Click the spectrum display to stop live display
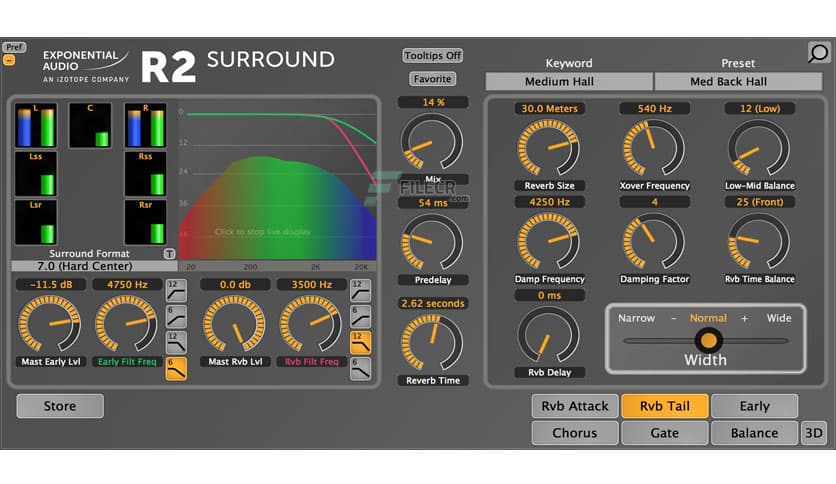836x484 pixels. click(277, 181)
